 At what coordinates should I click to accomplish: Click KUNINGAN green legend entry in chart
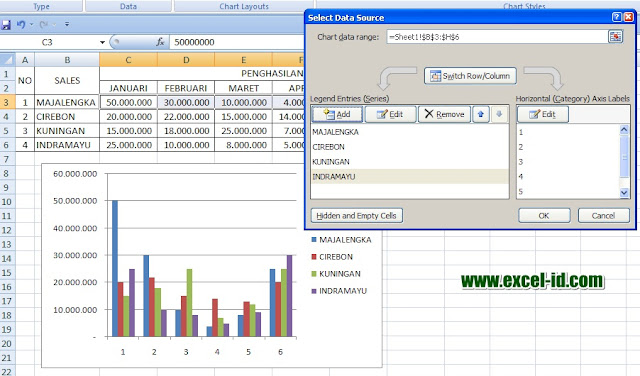pos(336,274)
